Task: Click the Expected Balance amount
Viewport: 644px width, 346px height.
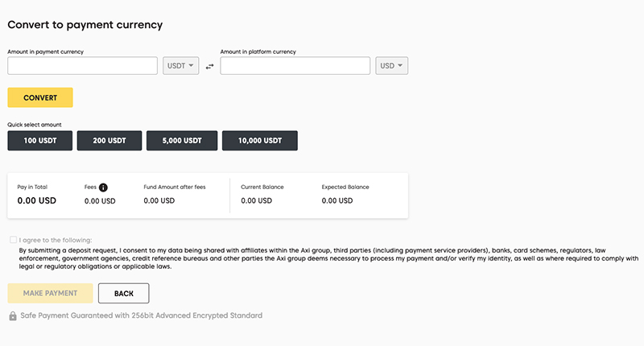Action: (337, 200)
